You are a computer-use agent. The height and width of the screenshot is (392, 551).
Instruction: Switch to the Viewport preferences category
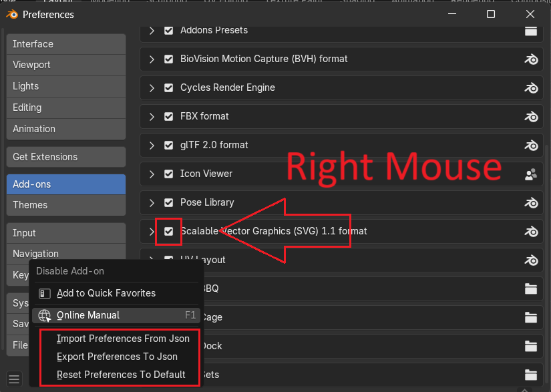(x=66, y=65)
